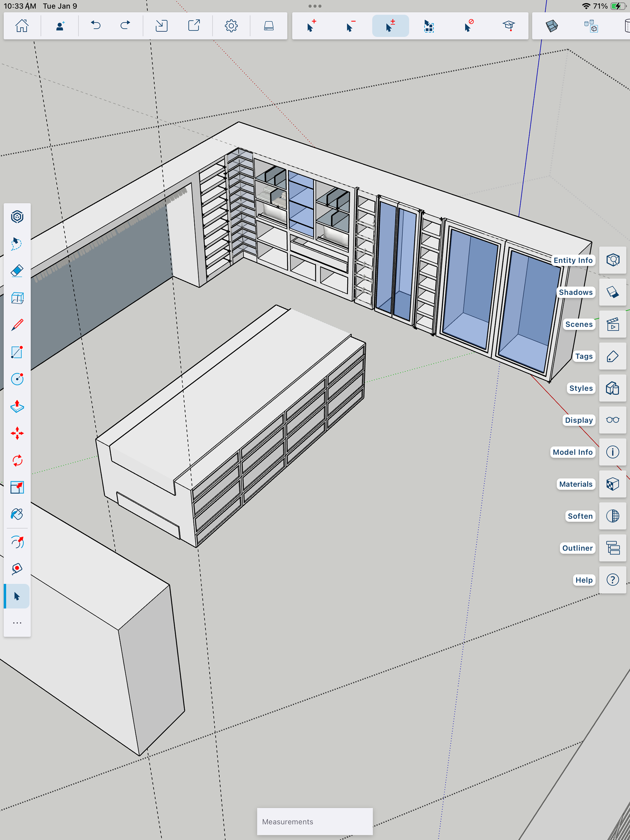Choose the Push/Pull tool
The height and width of the screenshot is (840, 630).
coord(17,406)
